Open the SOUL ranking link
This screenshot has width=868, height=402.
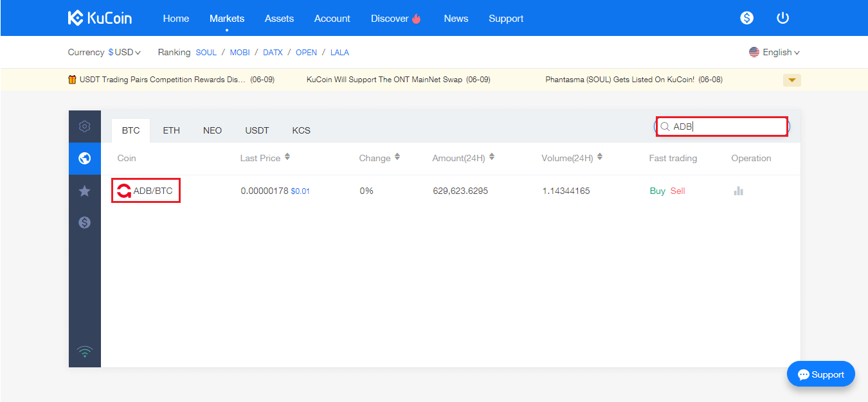[206, 53]
